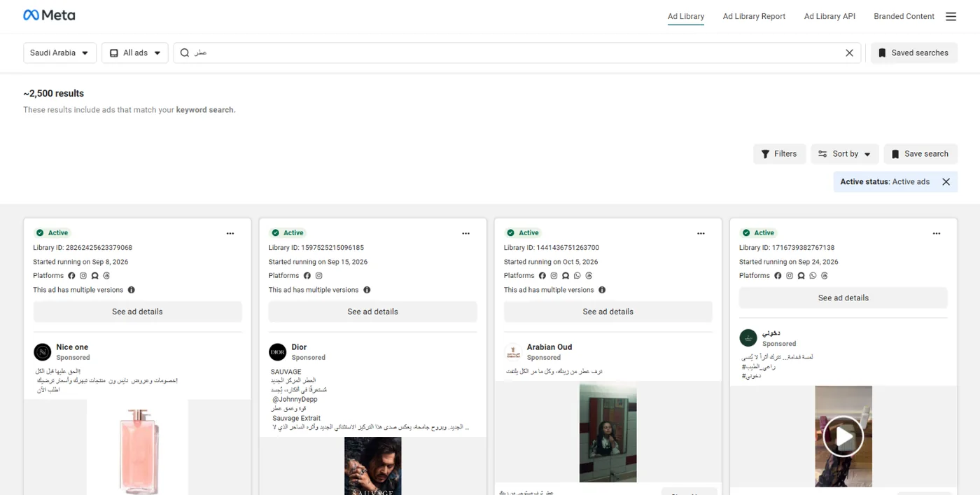Click the دخولي advertiser avatar
Image resolution: width=980 pixels, height=495 pixels.
point(748,337)
